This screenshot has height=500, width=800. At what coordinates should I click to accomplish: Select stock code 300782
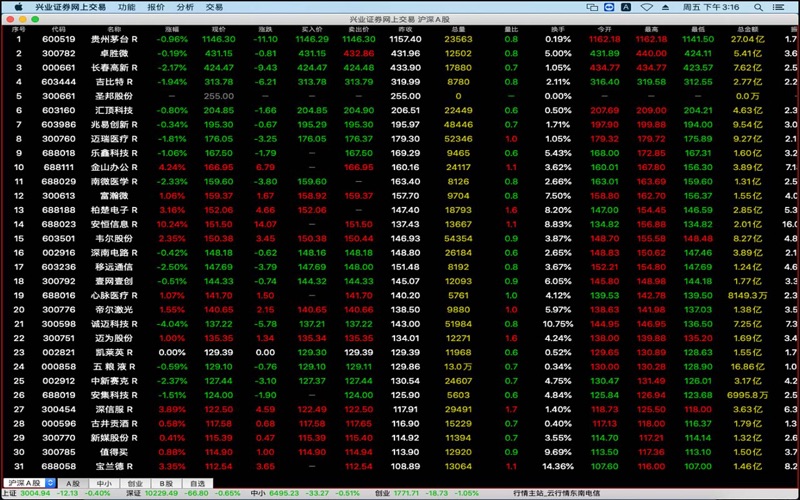coord(59,54)
